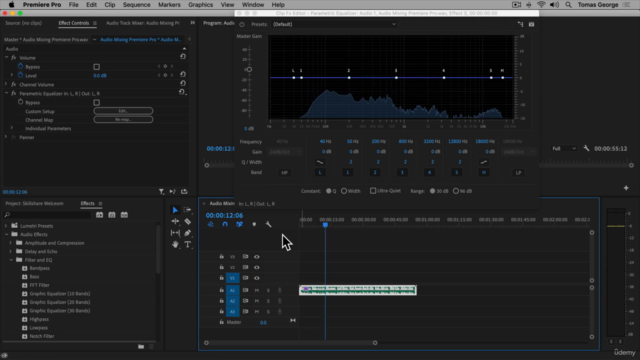Open the Sequence menu
640x360 pixels.
pyautogui.click(x=136, y=4)
